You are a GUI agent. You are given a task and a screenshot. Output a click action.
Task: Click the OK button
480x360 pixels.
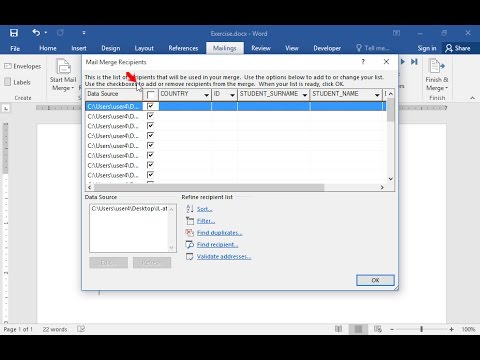(375, 280)
